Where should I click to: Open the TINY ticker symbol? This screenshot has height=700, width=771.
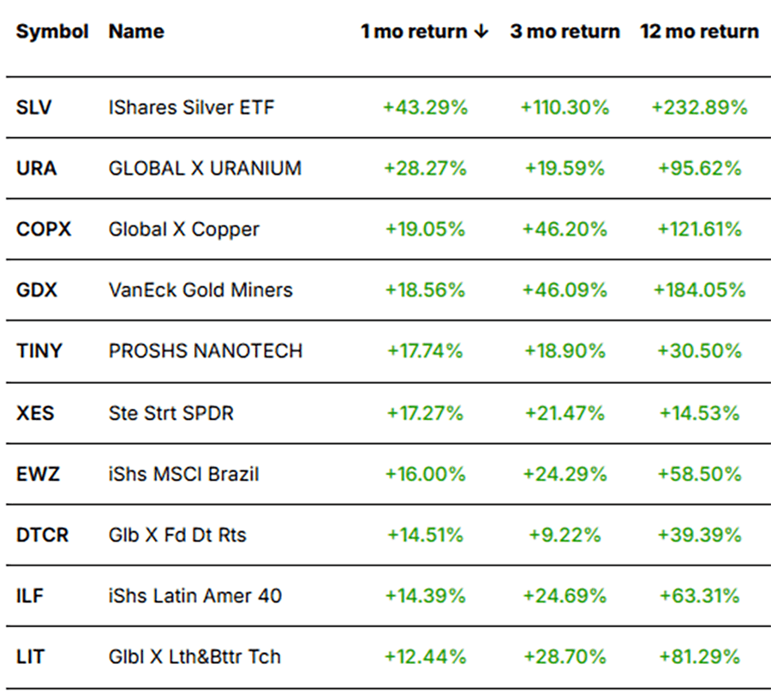click(x=39, y=351)
